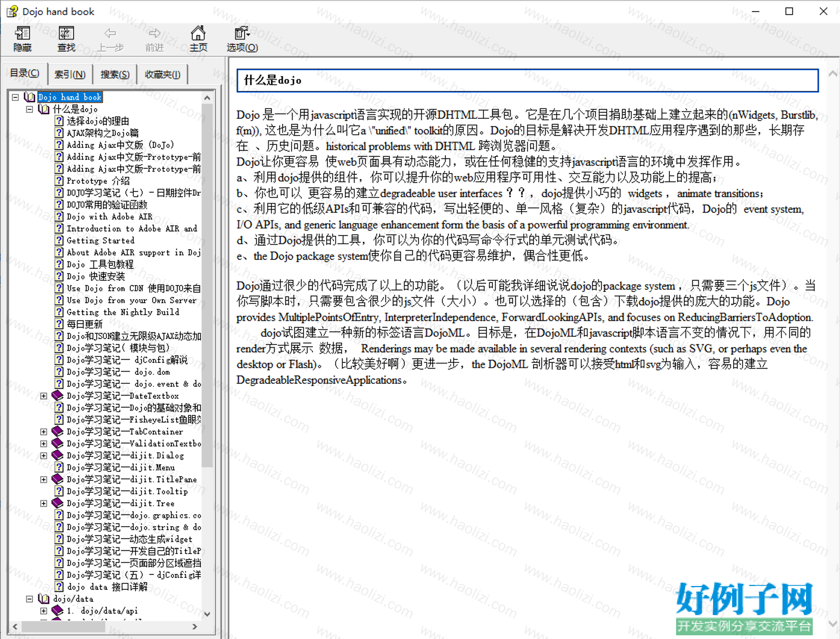
Task: Open the topic Dojo学习笔记— dojo.dom
Action: (118, 372)
